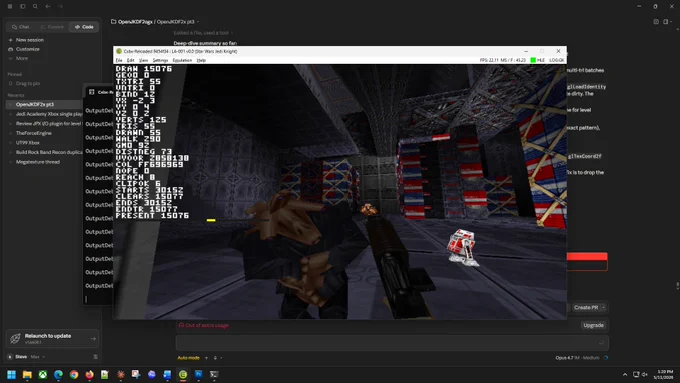Click Create PR button
The height and width of the screenshot is (383, 680).
click(585, 308)
